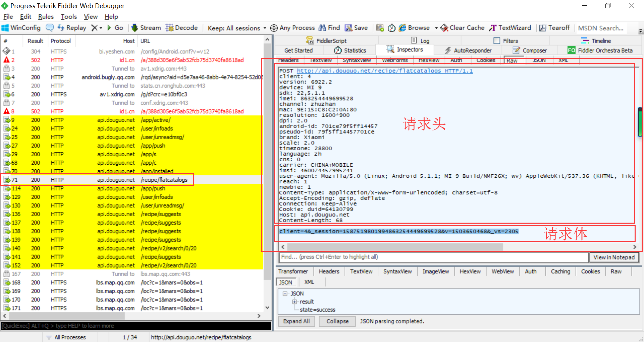This screenshot has height=342, width=644.
Task: Open the AutoResponder tab
Action: [468, 50]
